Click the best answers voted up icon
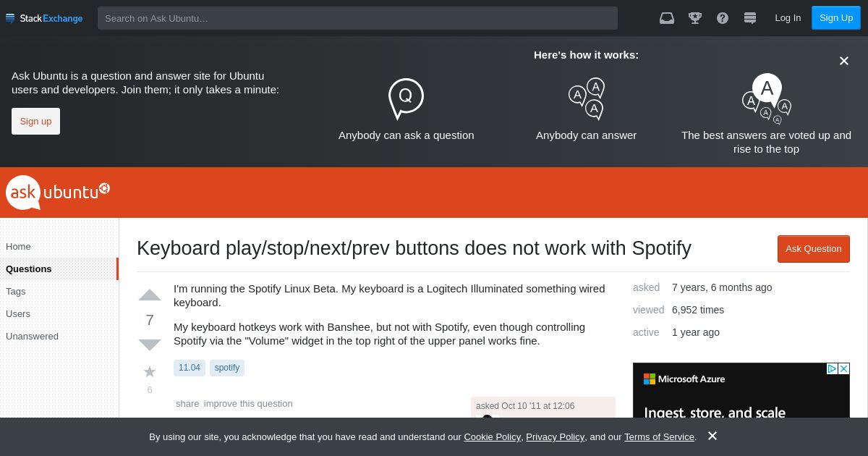 coord(767,98)
